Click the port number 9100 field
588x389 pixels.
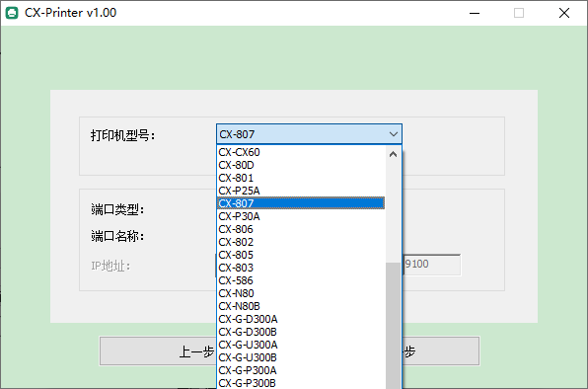(432, 264)
